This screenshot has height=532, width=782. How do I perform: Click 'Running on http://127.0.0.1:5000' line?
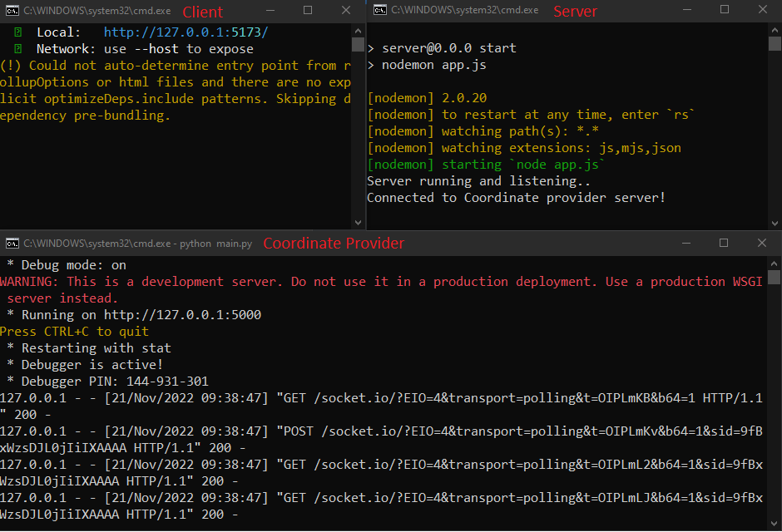[134, 315]
